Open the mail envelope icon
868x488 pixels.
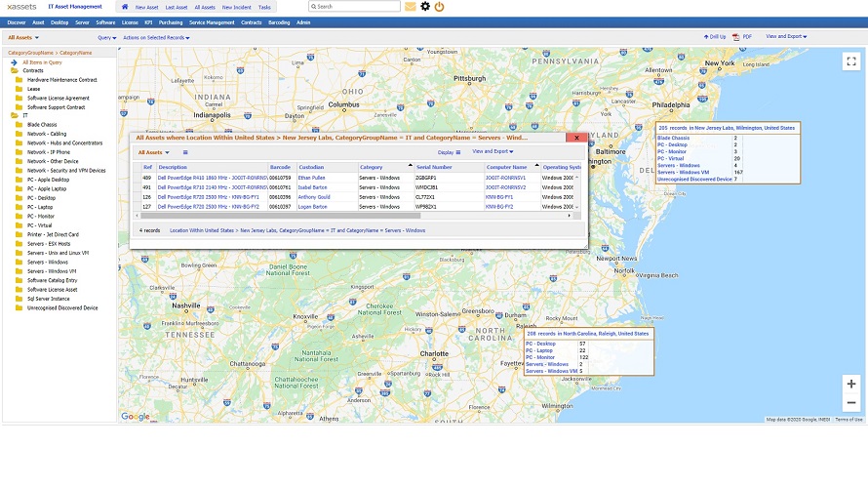click(410, 7)
